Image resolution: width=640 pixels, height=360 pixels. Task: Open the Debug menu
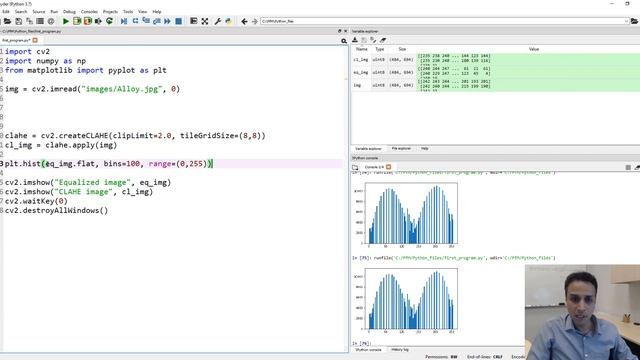tap(69, 12)
